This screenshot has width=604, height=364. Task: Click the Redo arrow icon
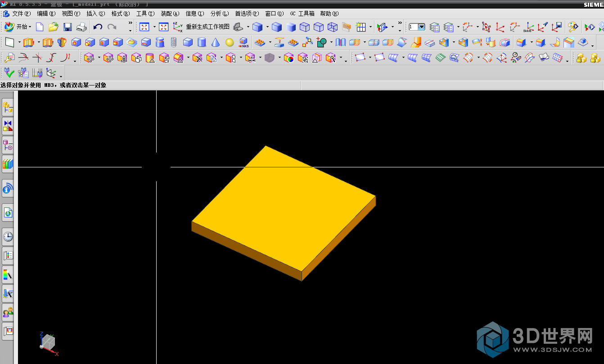coord(112,27)
